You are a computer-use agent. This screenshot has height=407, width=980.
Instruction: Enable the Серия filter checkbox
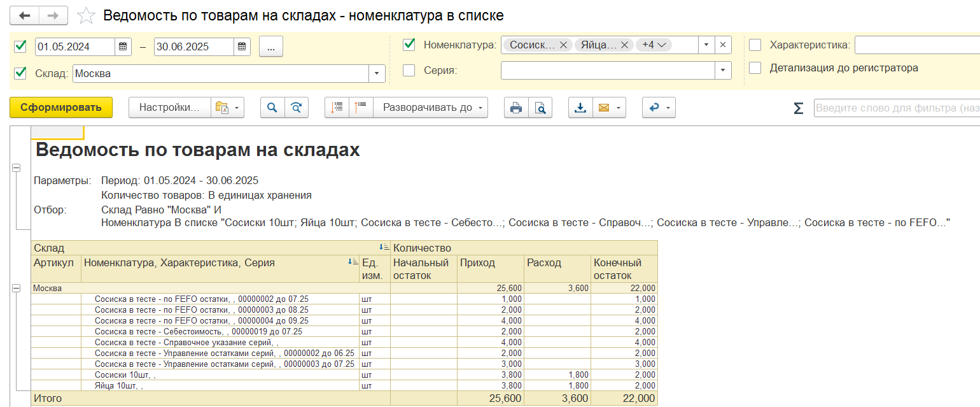(409, 70)
